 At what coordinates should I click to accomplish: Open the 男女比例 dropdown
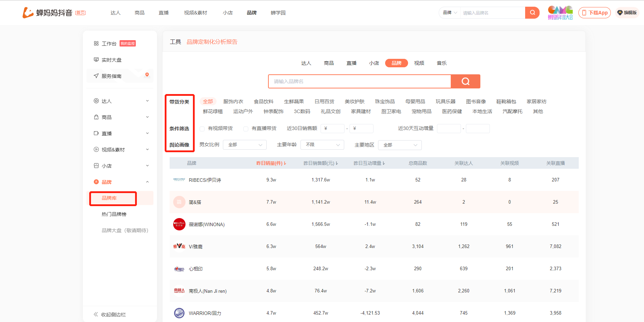[x=245, y=145]
